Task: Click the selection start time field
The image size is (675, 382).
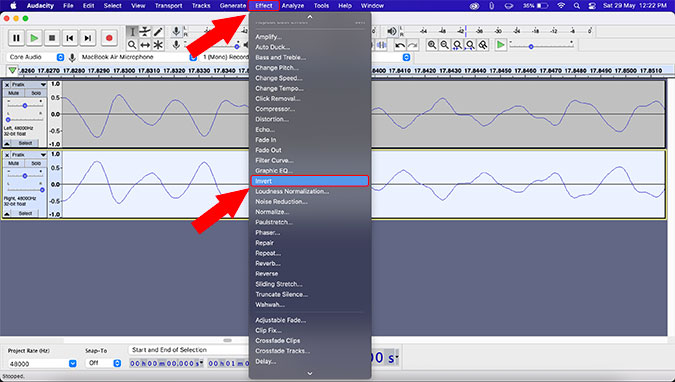Action: click(x=167, y=363)
